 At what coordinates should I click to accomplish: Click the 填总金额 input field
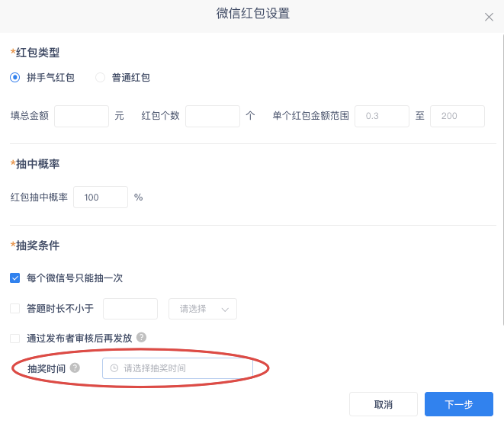tap(82, 116)
